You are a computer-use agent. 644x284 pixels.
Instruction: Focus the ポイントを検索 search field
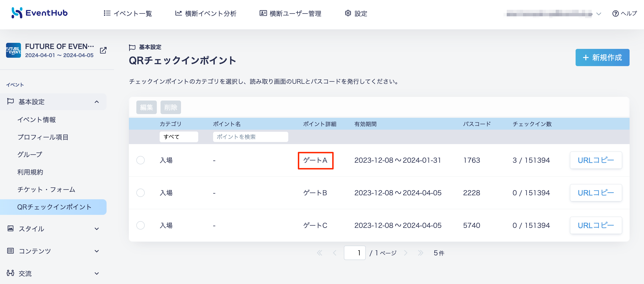click(x=251, y=137)
